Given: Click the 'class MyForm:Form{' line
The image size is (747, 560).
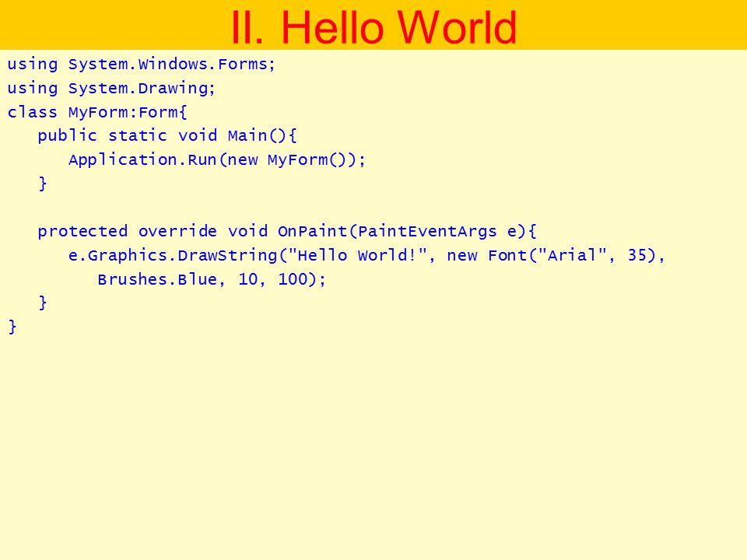Looking at the screenshot, I should (97, 112).
